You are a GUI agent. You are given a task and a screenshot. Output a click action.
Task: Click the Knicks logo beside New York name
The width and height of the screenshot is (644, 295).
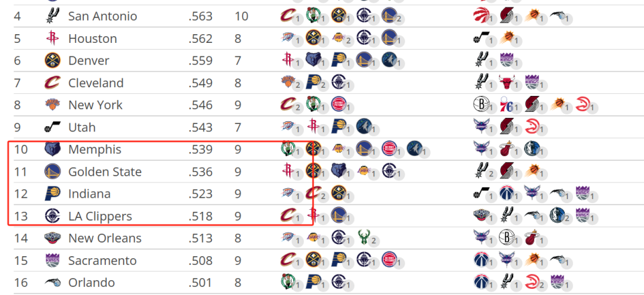52,105
